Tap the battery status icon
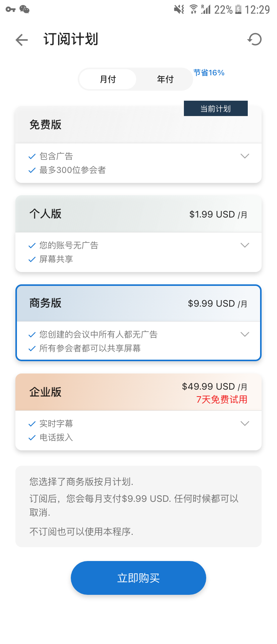 tap(239, 9)
